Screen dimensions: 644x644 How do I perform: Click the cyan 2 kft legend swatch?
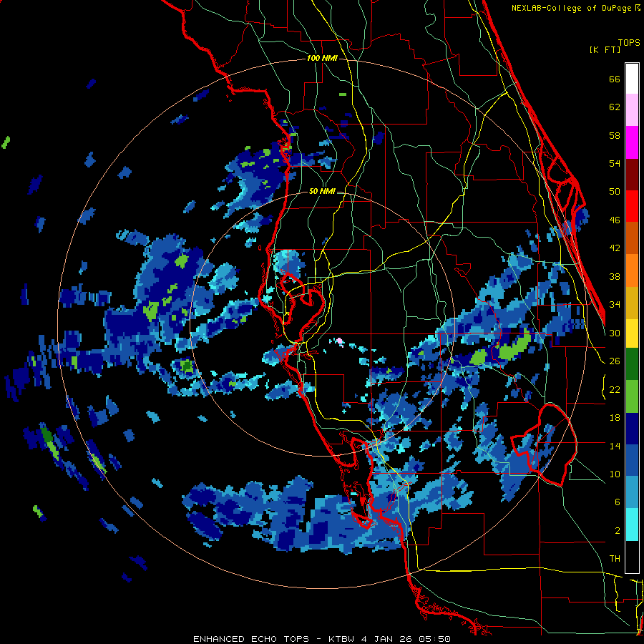tap(632, 525)
